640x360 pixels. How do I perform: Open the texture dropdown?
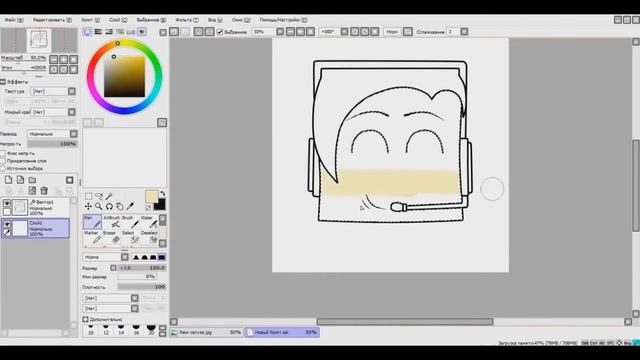(53, 91)
